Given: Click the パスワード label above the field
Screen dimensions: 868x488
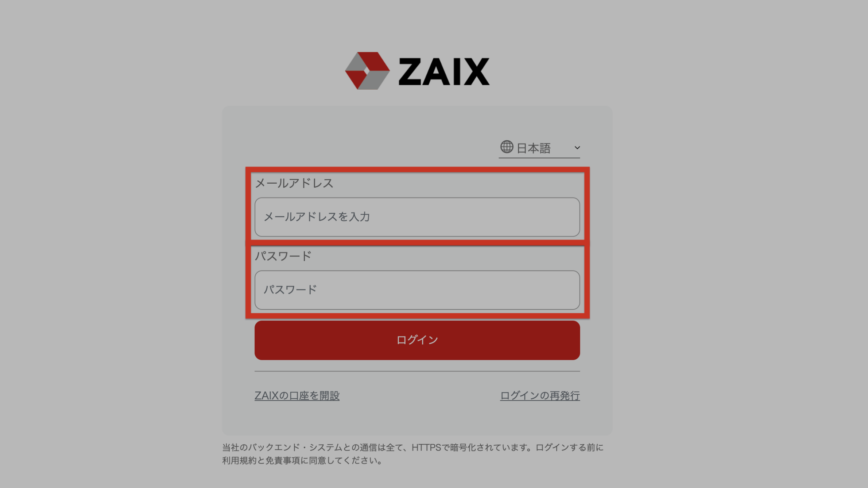Looking at the screenshot, I should tap(283, 256).
